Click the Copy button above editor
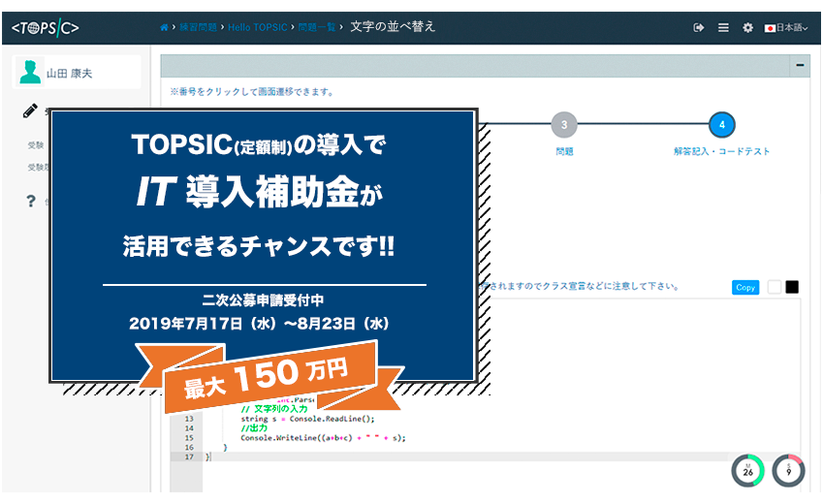 pos(745,287)
